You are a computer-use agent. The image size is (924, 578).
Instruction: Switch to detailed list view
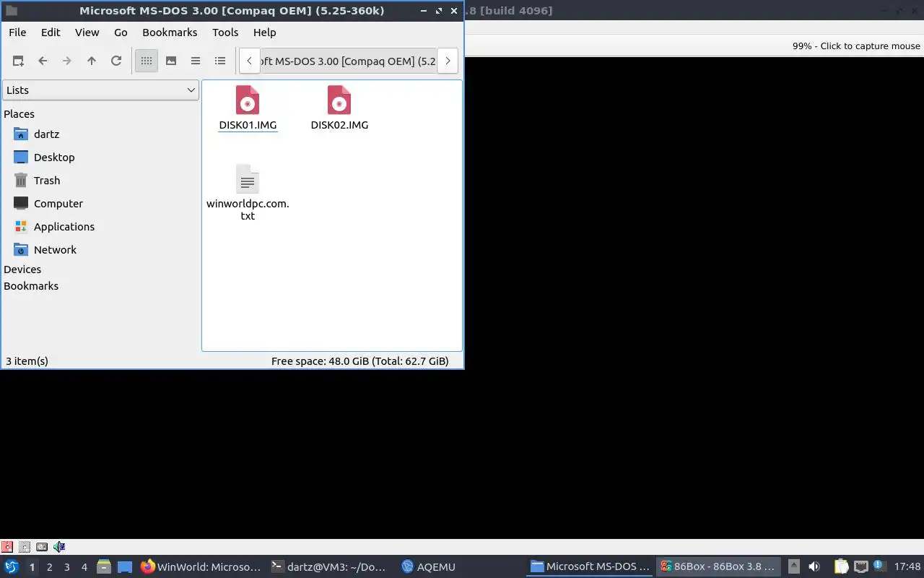click(x=220, y=61)
